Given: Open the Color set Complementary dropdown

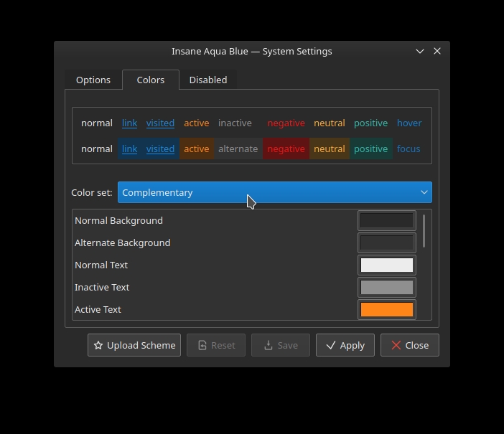Looking at the screenshot, I should (x=275, y=192).
